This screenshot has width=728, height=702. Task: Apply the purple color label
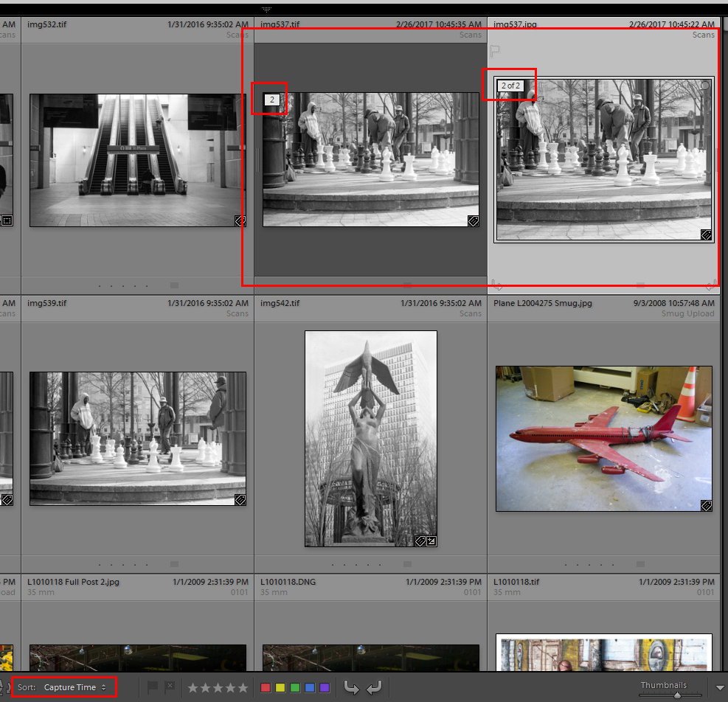tap(325, 687)
